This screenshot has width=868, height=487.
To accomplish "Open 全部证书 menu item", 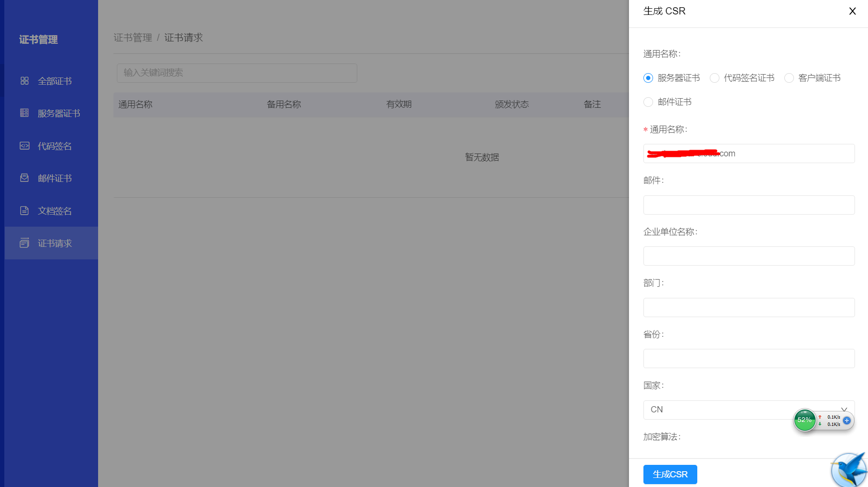I will coord(51,81).
